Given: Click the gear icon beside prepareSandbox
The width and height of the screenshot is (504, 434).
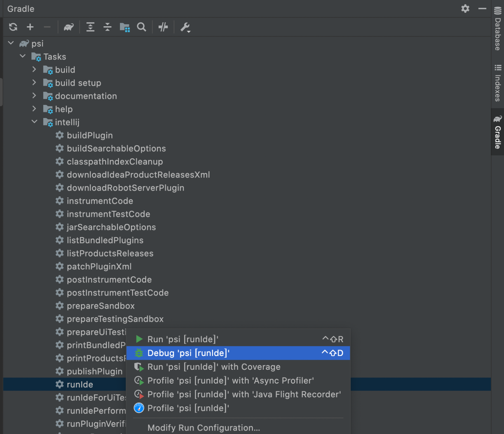Looking at the screenshot, I should (x=59, y=306).
